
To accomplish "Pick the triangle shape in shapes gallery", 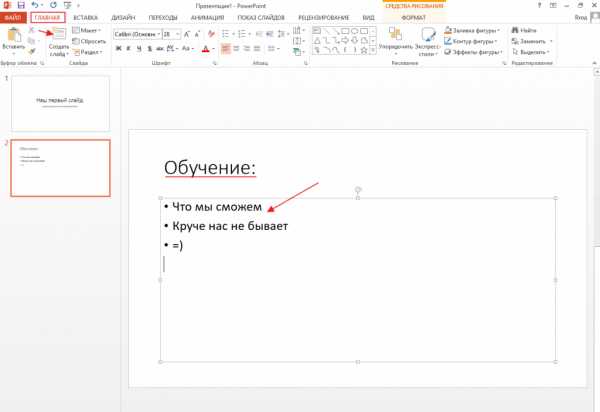I will 317,41.
